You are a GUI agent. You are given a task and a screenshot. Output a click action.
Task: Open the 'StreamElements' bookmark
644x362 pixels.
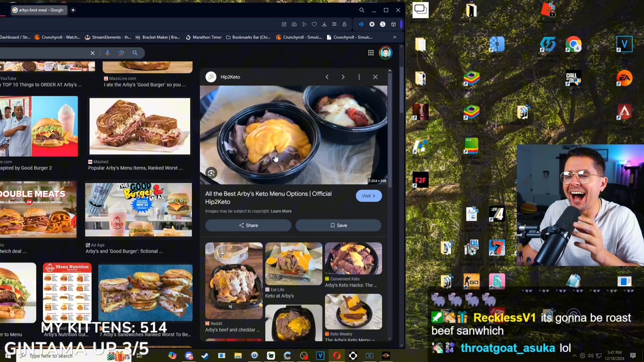pyautogui.click(x=108, y=37)
